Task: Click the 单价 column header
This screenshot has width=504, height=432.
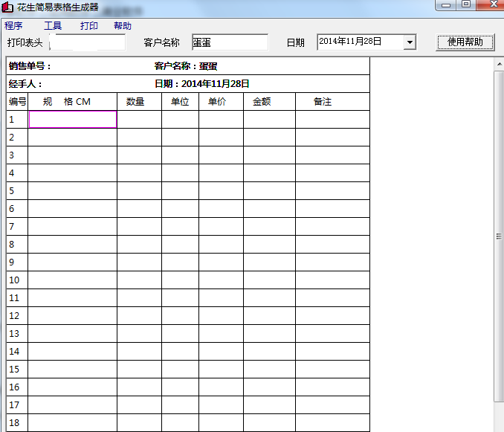Action: click(221, 102)
